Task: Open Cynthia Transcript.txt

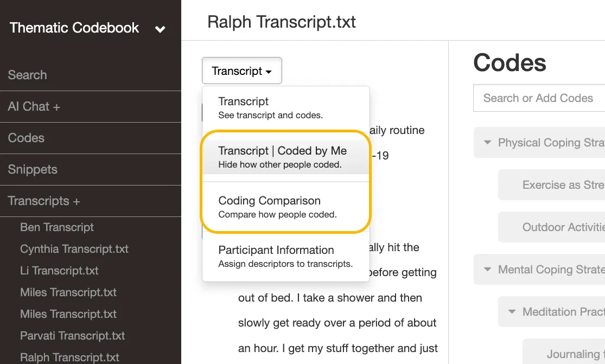Action: [74, 248]
